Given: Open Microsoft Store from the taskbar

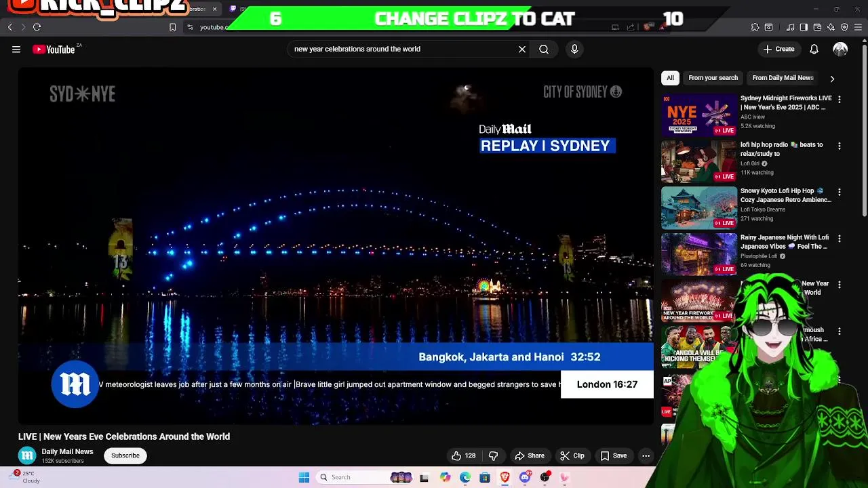Looking at the screenshot, I should click(485, 477).
